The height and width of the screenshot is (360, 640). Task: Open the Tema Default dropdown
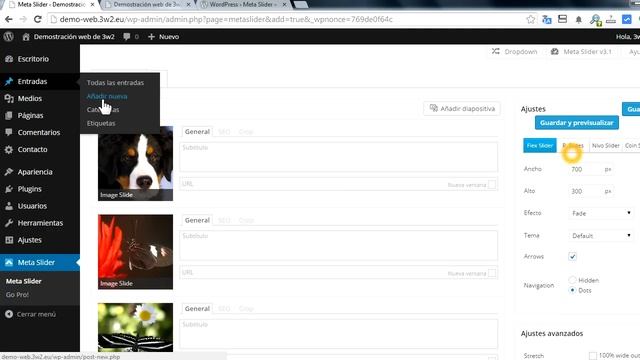pyautogui.click(x=601, y=236)
